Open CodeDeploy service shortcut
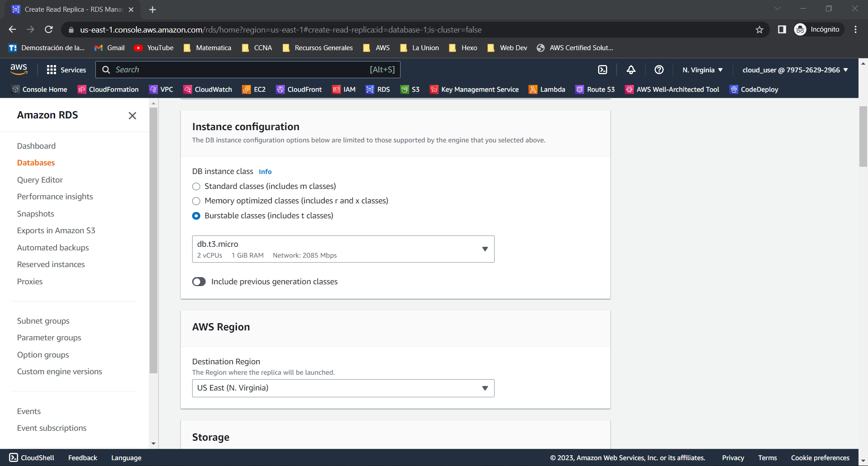Viewport: 868px width, 466px height. (x=754, y=89)
